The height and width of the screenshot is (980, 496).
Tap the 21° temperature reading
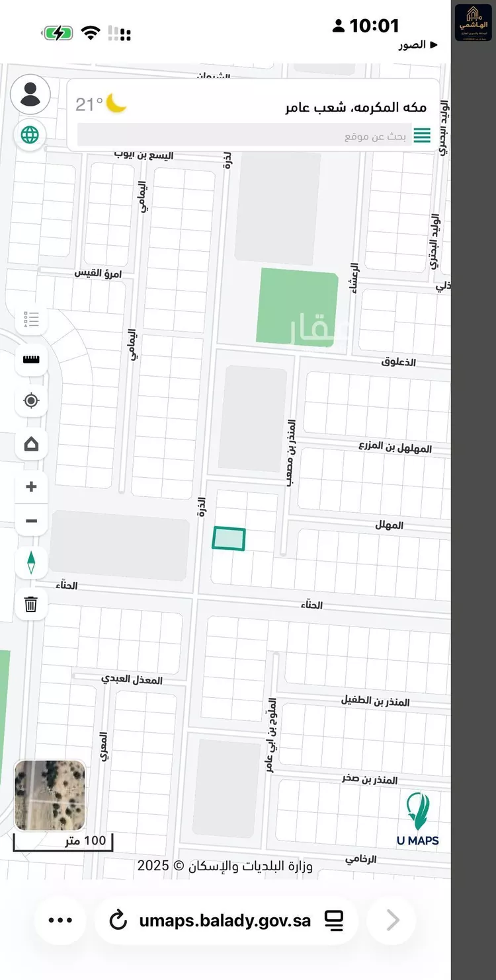89,104
